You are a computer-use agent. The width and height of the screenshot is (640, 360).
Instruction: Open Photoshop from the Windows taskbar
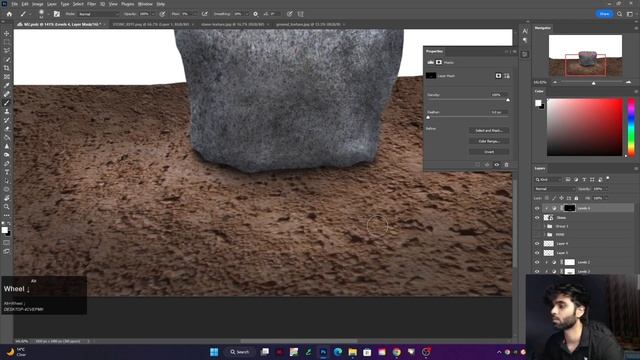coord(323,352)
